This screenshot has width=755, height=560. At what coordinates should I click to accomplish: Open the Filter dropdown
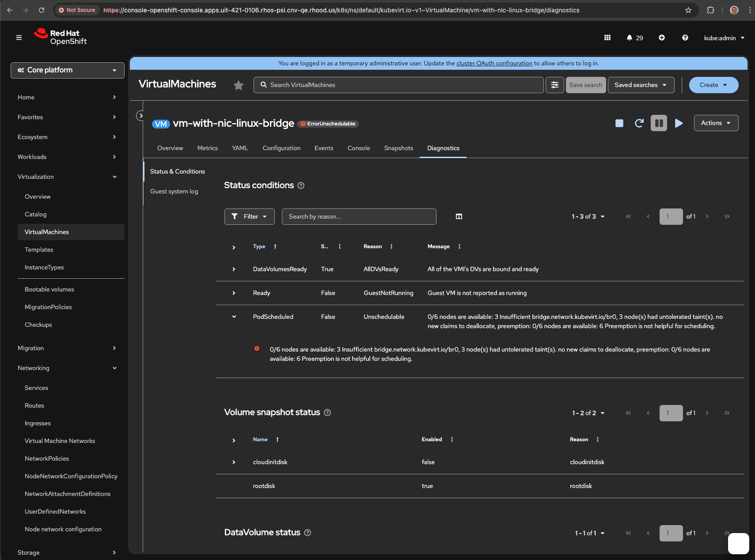tap(249, 216)
